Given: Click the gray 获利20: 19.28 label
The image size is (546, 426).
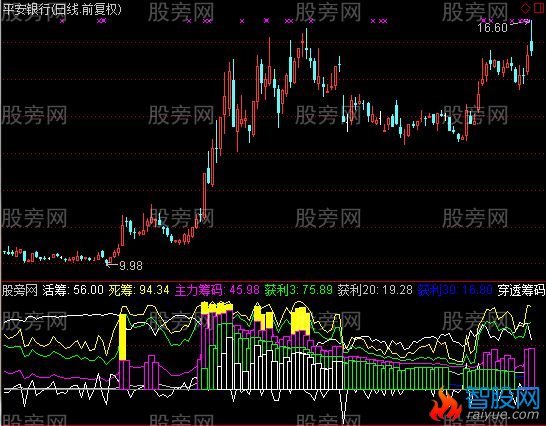Looking at the screenshot, I should click(375, 290).
